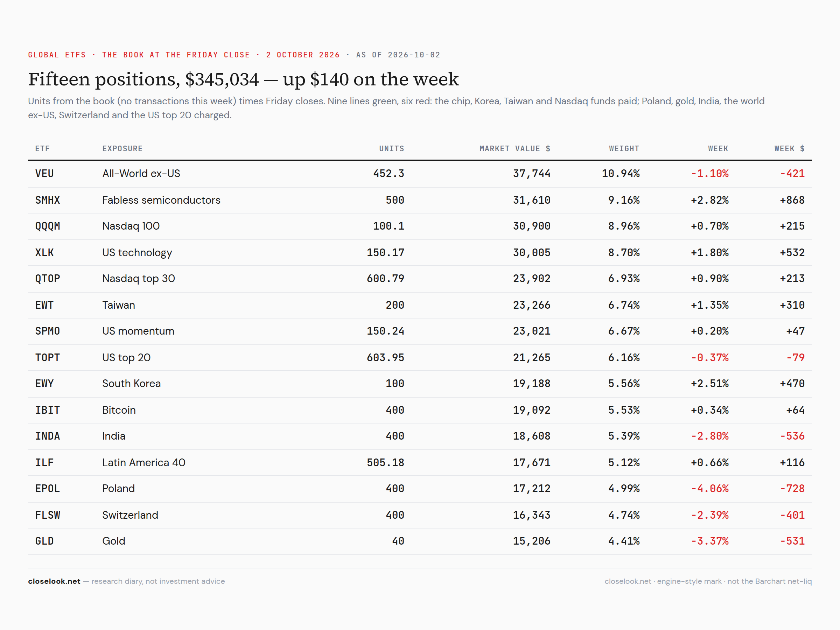The height and width of the screenshot is (630, 840).
Task: Select the QQQM ticker cell
Action: [48, 226]
